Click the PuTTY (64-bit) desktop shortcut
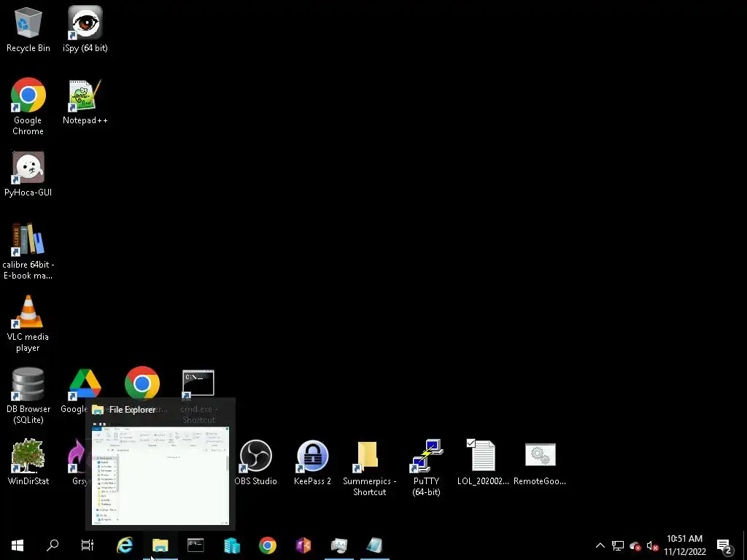747x560 pixels. pos(426,467)
